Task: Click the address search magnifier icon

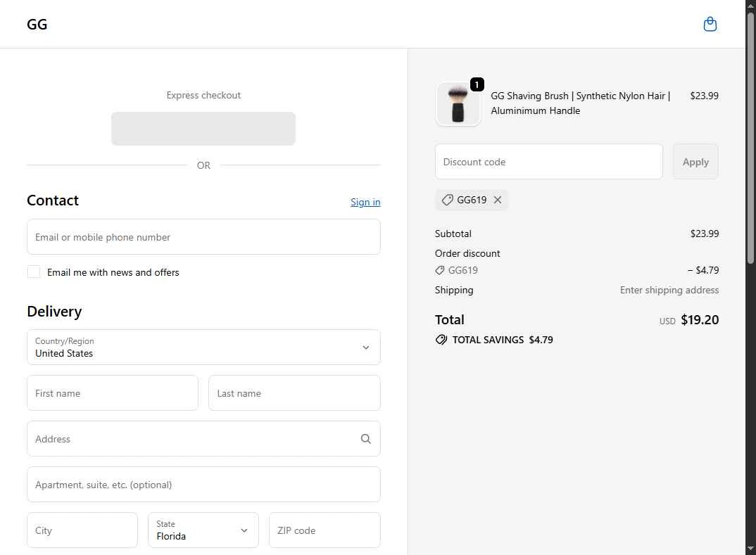Action: click(x=366, y=439)
